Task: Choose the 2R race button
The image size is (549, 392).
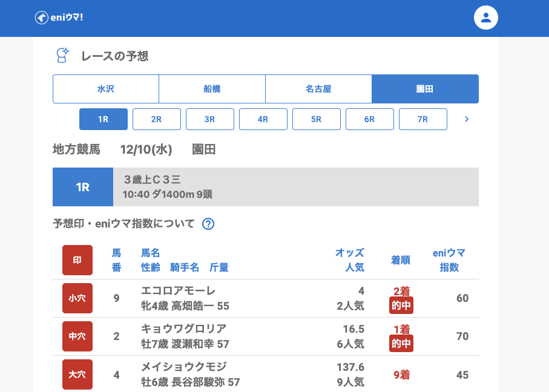Action: click(156, 119)
